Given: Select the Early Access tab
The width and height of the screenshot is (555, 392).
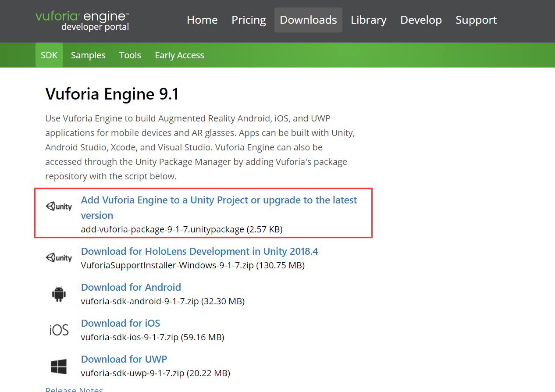Looking at the screenshot, I should coord(179,55).
